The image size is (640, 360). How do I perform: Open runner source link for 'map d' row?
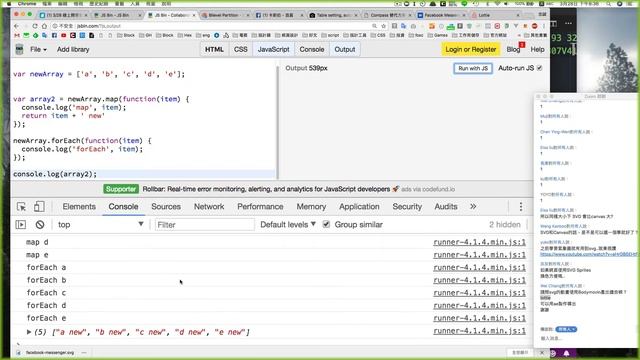[479, 242]
